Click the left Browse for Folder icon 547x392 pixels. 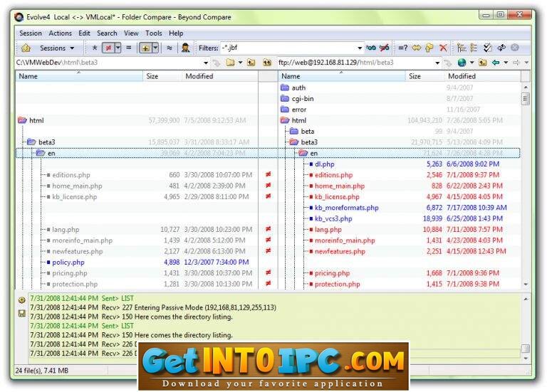tap(230, 63)
